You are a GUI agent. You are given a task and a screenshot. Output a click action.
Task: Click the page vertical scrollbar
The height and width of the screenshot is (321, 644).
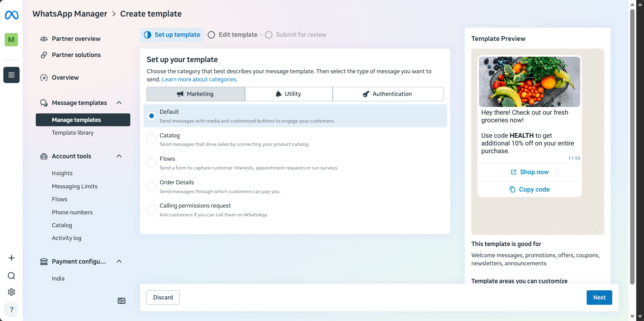(632, 147)
